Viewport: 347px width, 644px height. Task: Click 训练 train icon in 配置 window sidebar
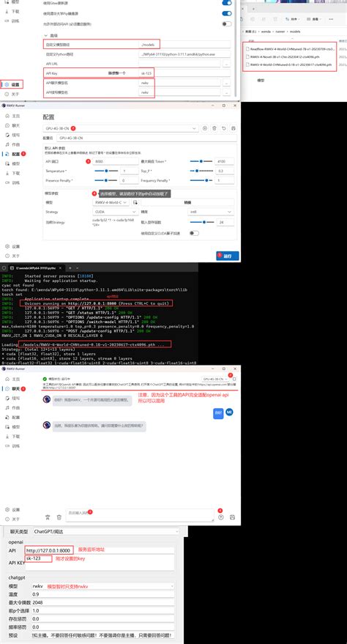click(7, 182)
